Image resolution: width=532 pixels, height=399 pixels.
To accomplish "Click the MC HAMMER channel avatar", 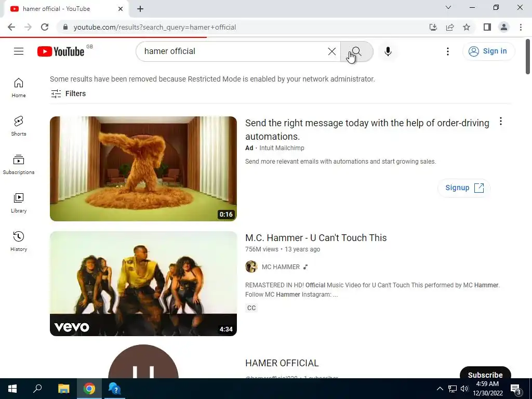I will point(251,267).
